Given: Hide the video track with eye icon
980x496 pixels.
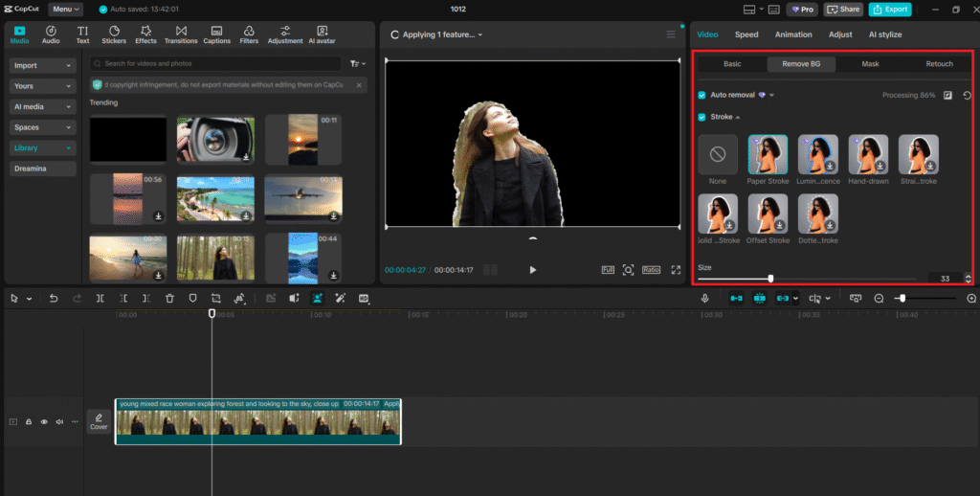Looking at the screenshot, I should tap(44, 421).
